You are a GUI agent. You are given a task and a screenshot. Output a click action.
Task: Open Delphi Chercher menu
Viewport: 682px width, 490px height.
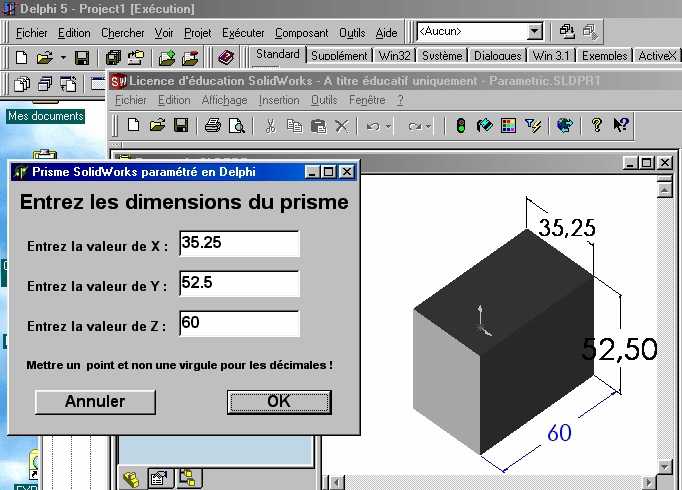tap(123, 33)
